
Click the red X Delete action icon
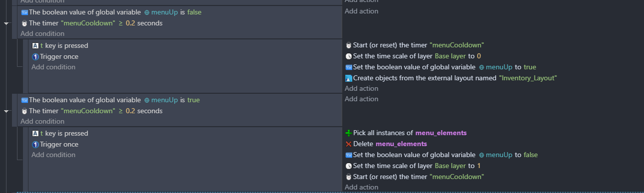349,144
